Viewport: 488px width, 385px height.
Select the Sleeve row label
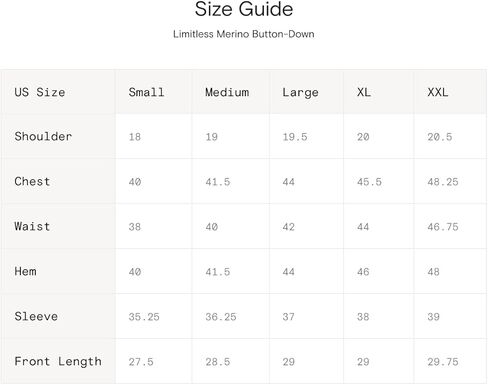(36, 316)
